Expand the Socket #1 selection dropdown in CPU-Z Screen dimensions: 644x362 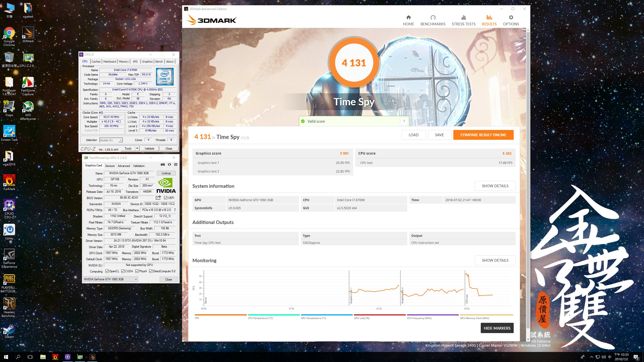point(120,140)
